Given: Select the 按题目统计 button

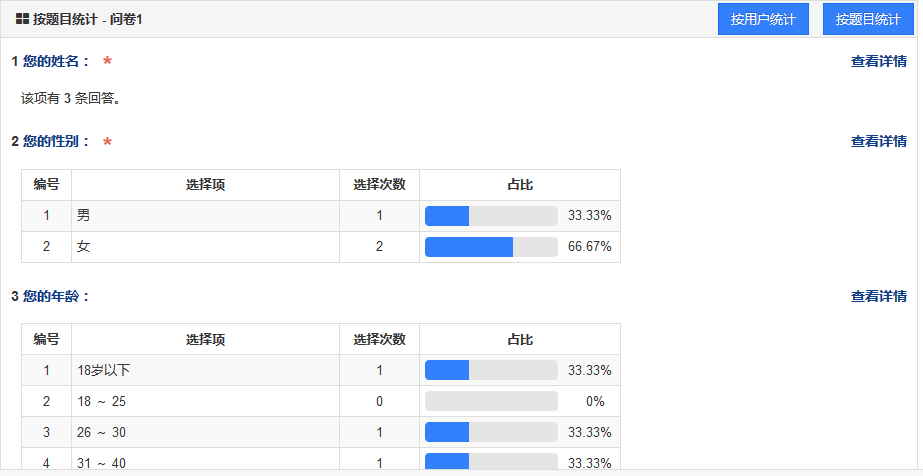Looking at the screenshot, I should (868, 19).
